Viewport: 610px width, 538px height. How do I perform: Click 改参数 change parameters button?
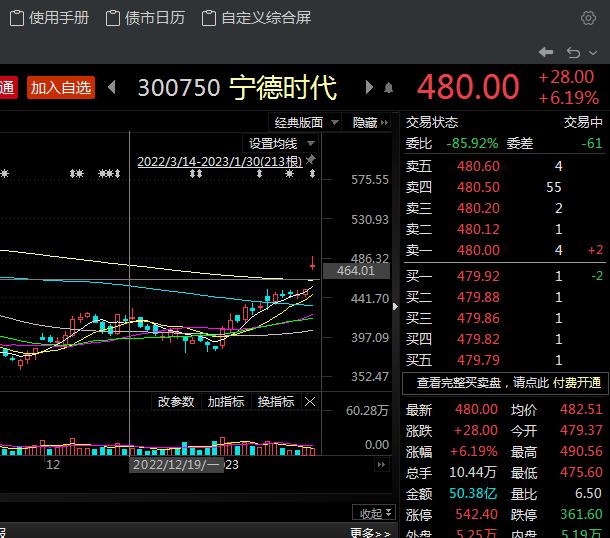click(176, 401)
